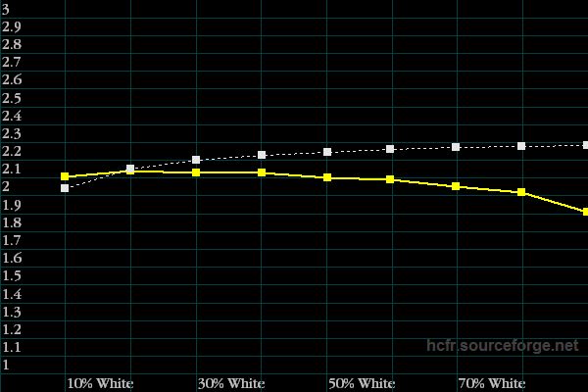The width and height of the screenshot is (588, 392).
Task: Select the "1.8" y-axis value
Action: click(12, 222)
